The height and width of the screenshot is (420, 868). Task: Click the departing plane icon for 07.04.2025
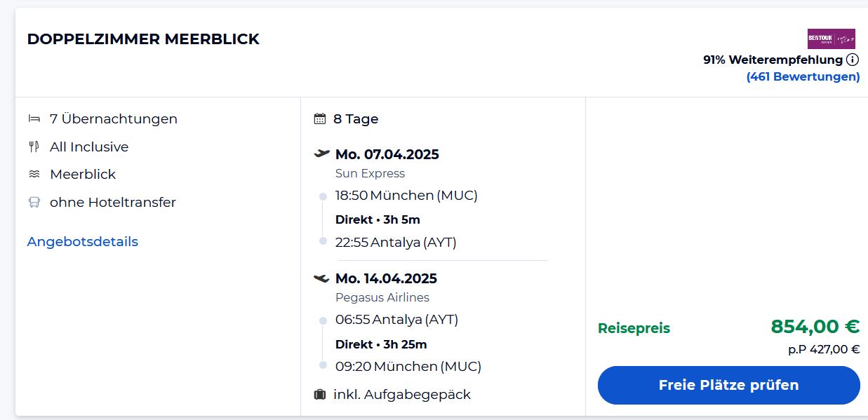321,154
